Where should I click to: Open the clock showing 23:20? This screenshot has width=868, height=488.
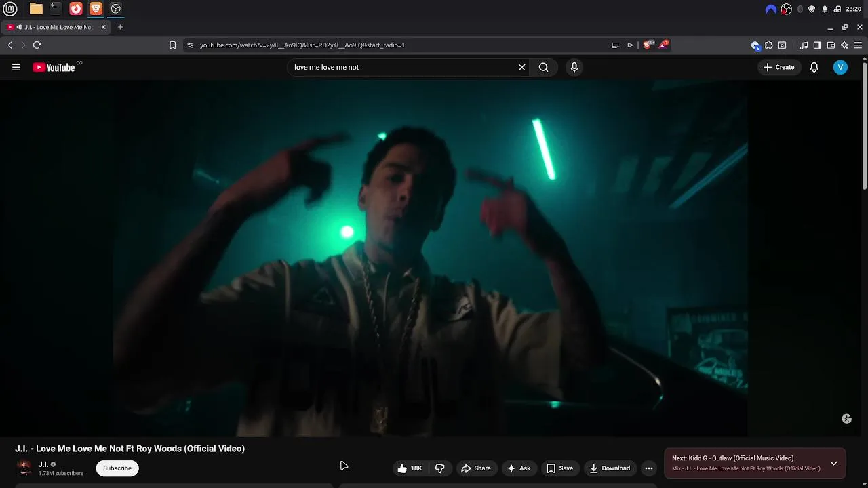853,9
